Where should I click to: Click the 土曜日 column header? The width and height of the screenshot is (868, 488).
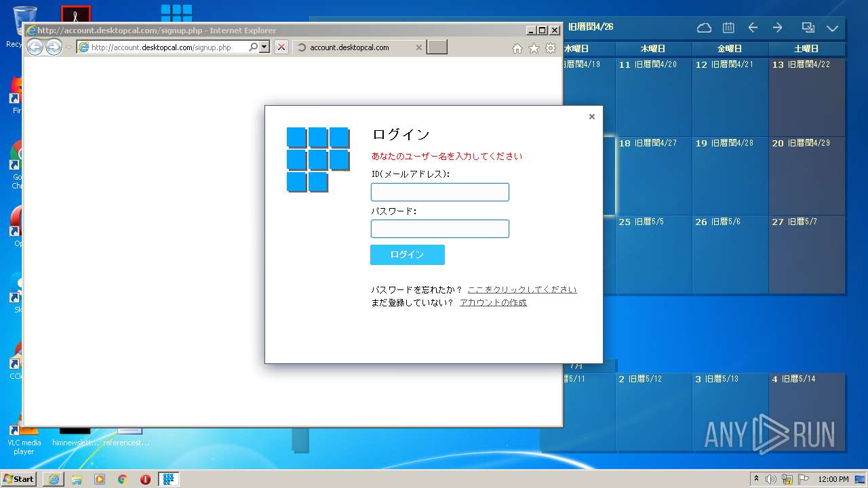(807, 49)
